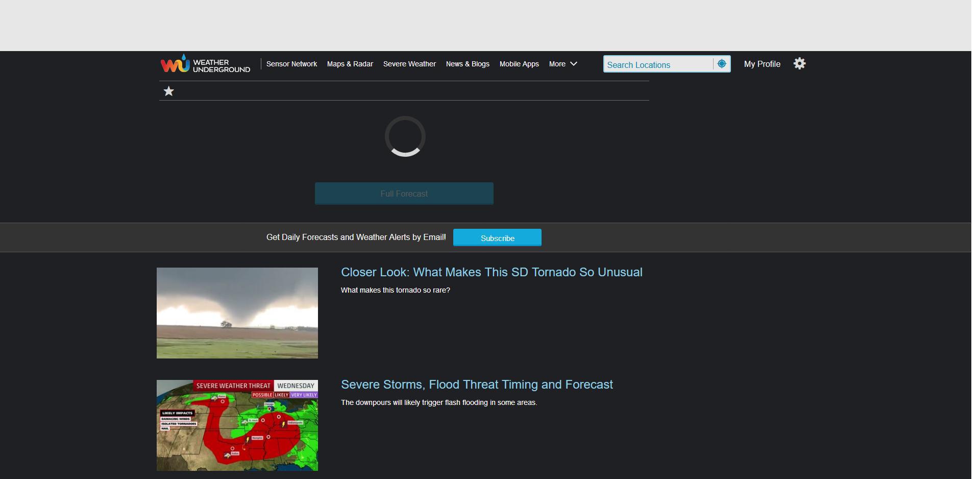Click the GPS locate icon in search bar
980x479 pixels.
721,63
